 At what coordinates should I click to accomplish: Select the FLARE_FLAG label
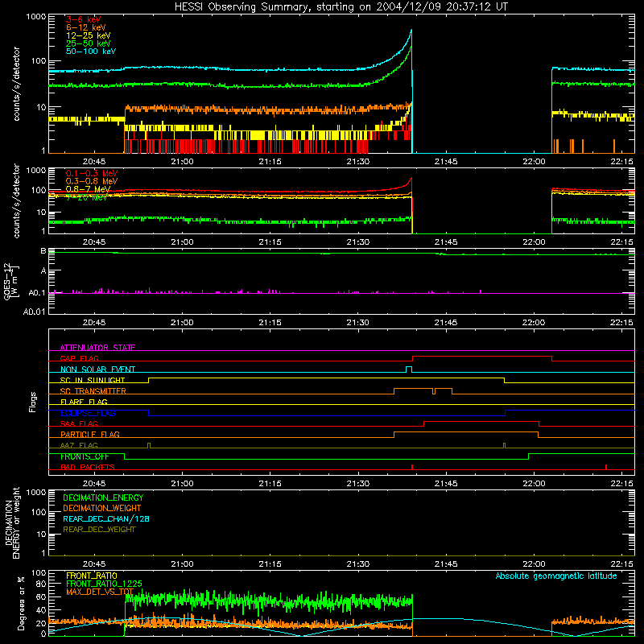pyautogui.click(x=84, y=402)
